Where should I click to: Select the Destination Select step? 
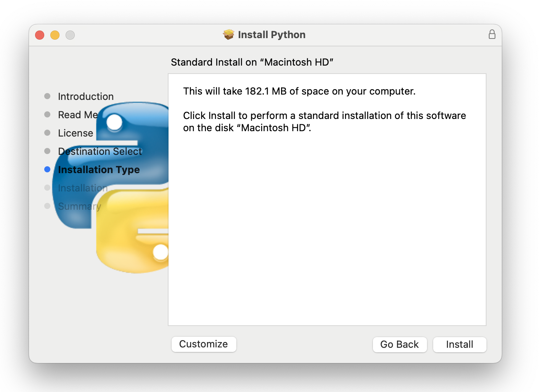pyautogui.click(x=100, y=151)
